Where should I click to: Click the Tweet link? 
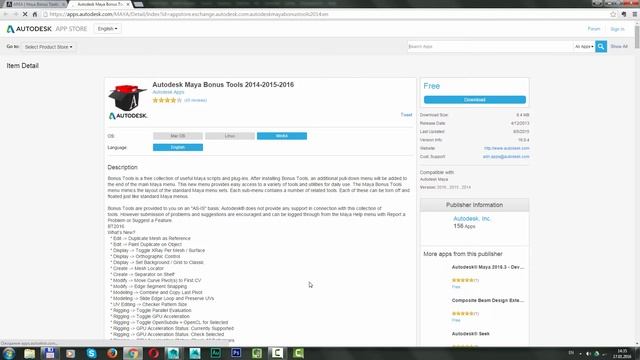point(406,115)
